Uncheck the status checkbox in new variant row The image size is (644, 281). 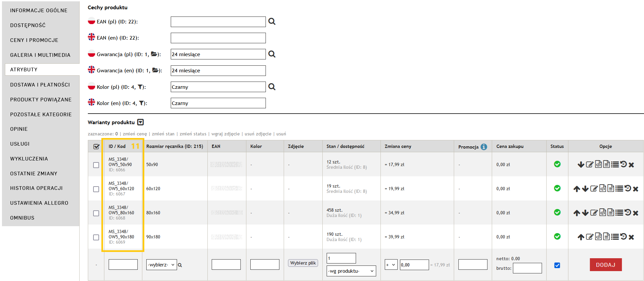[557, 265]
